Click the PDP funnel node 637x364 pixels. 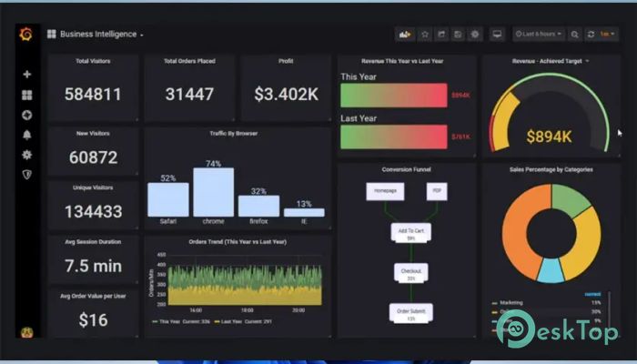pos(437,191)
